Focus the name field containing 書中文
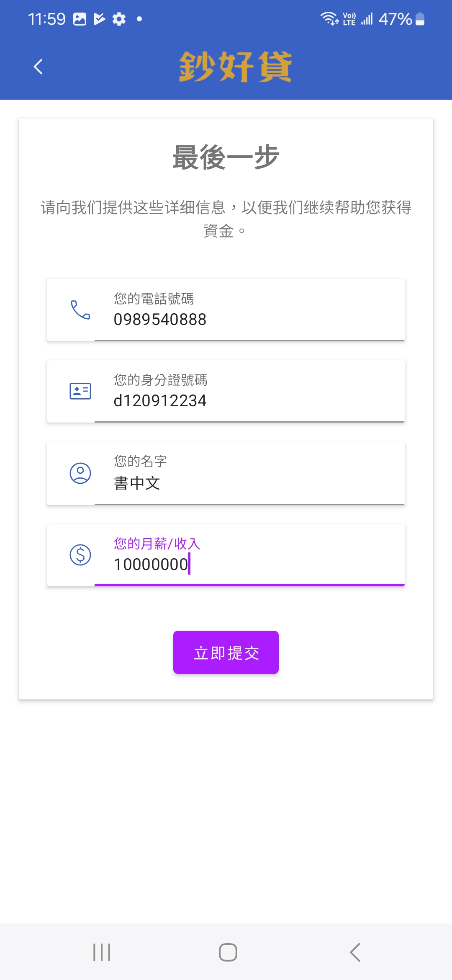The height and width of the screenshot is (980, 452). 249,483
